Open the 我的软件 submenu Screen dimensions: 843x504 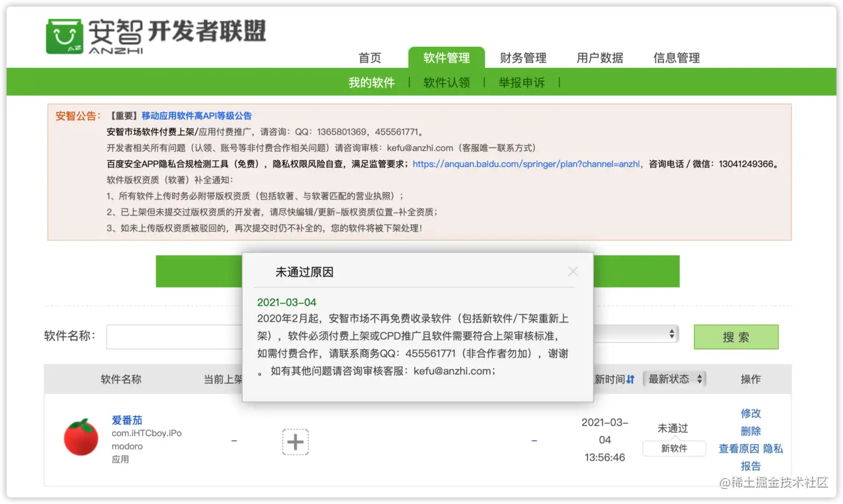(371, 82)
